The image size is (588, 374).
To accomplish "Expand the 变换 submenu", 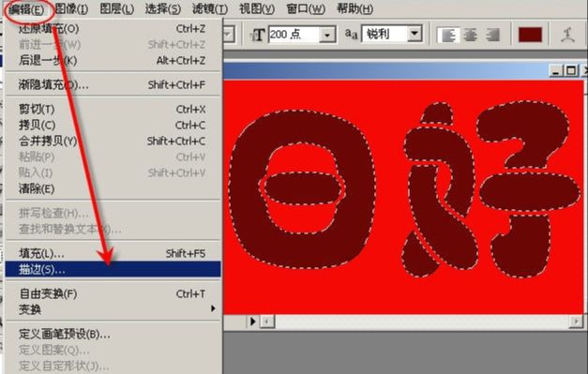I will click(x=113, y=309).
